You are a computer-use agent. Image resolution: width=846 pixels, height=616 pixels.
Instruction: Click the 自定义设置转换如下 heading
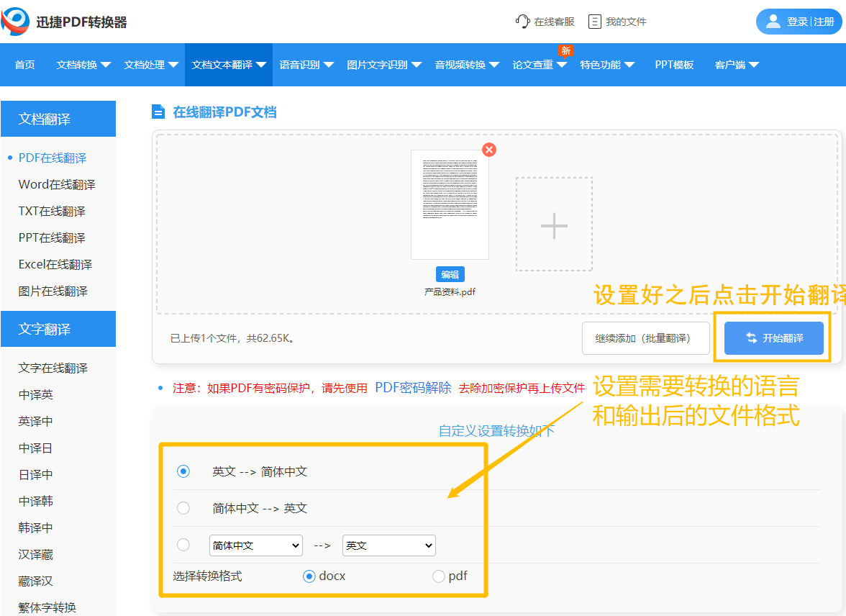coord(496,431)
